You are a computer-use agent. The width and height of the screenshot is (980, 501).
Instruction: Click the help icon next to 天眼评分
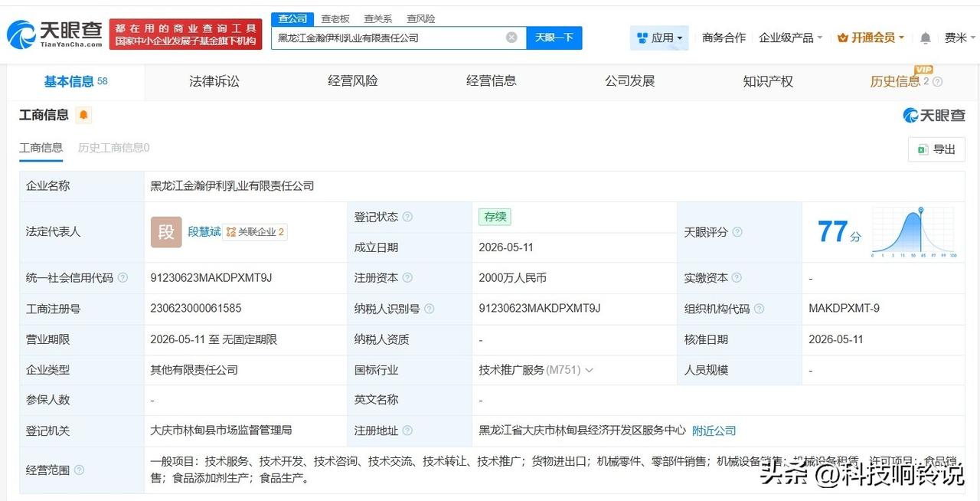coord(737,232)
